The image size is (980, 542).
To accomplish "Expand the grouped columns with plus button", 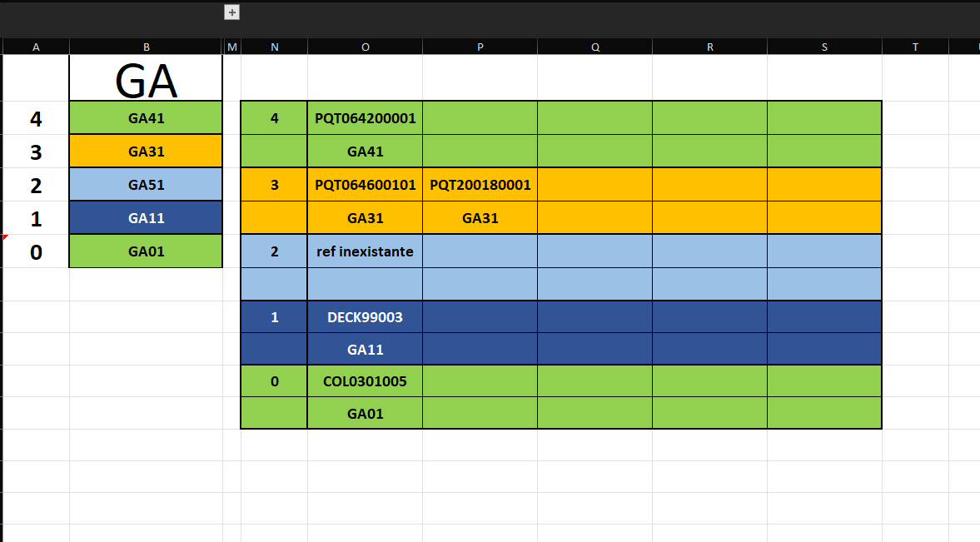I will [x=231, y=12].
